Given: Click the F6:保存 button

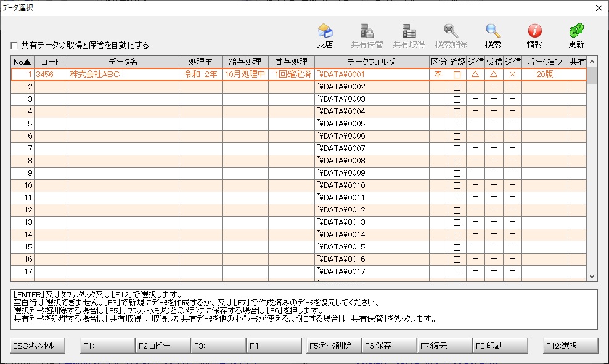Looking at the screenshot, I should (389, 346).
